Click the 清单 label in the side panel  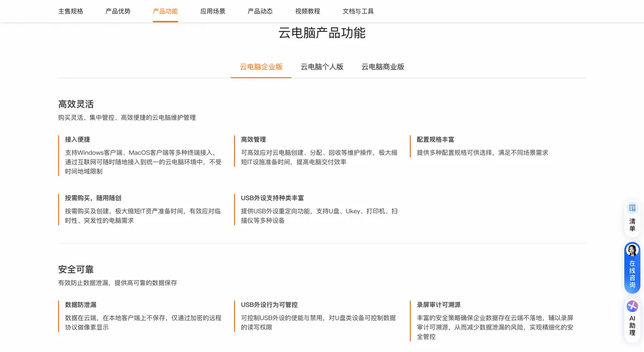coord(632,225)
